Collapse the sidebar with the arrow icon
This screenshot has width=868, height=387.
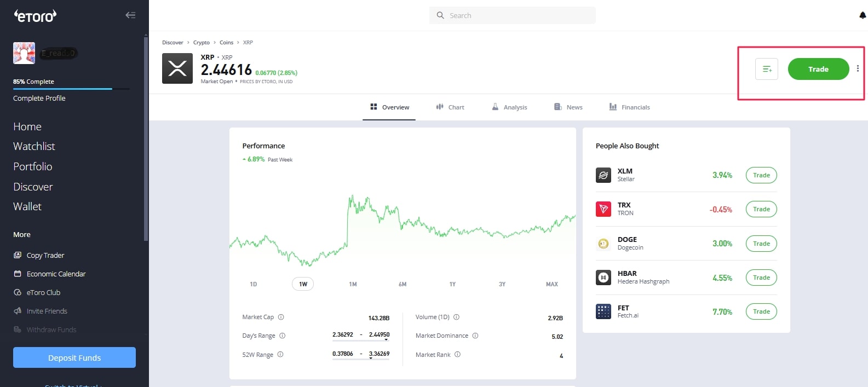130,15
